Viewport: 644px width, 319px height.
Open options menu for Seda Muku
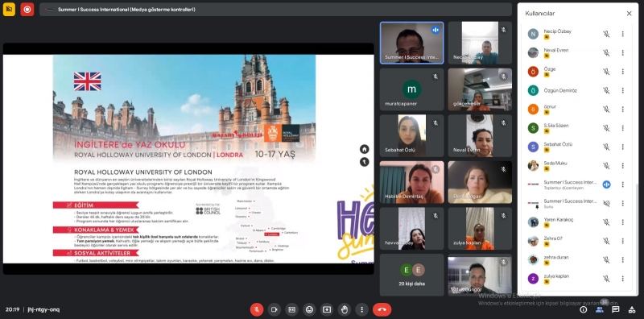point(622,166)
